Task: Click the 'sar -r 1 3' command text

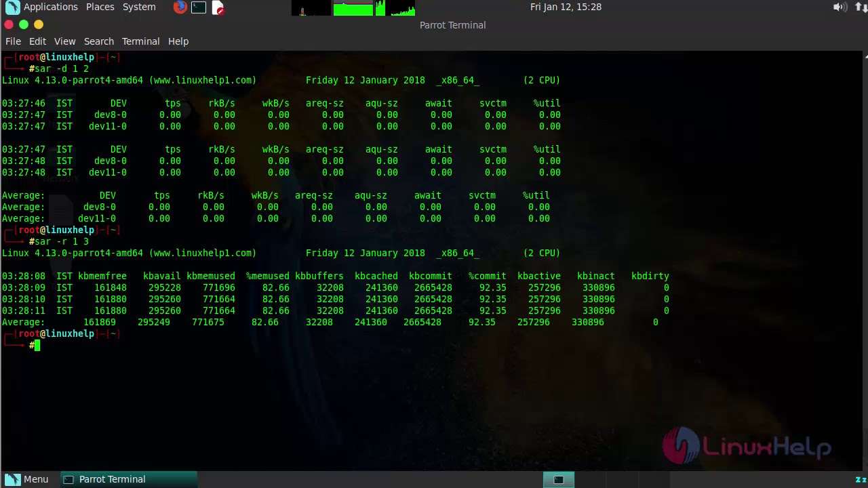Action: pos(62,241)
